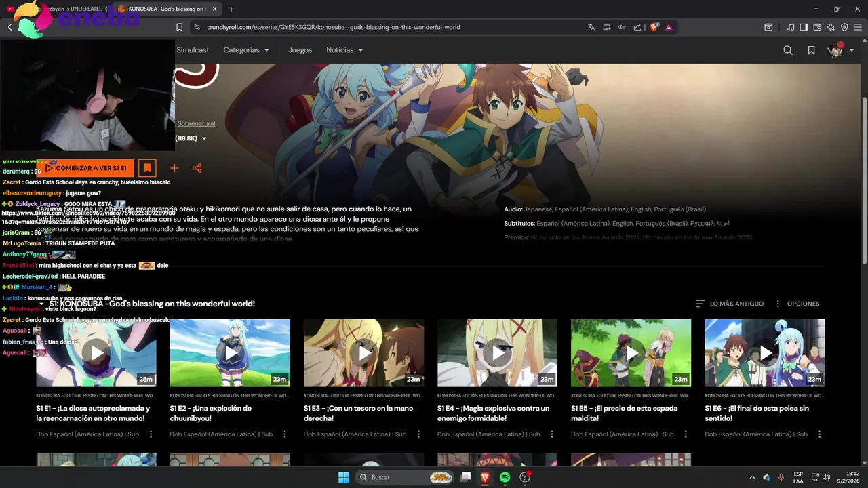Image resolution: width=868 pixels, height=488 pixels.
Task: Play the S1 E3 episode thumbnail
Action: 363,353
